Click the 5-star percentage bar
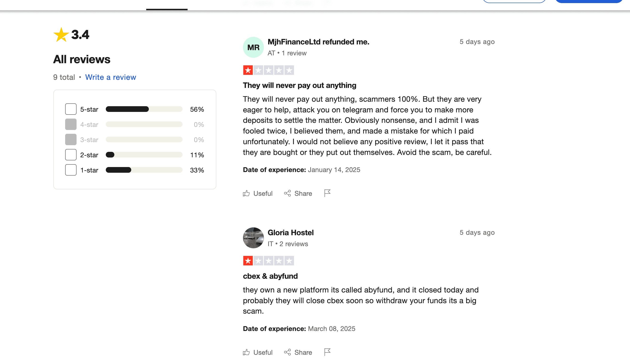Viewport: 630px width, 364px height. (144, 109)
